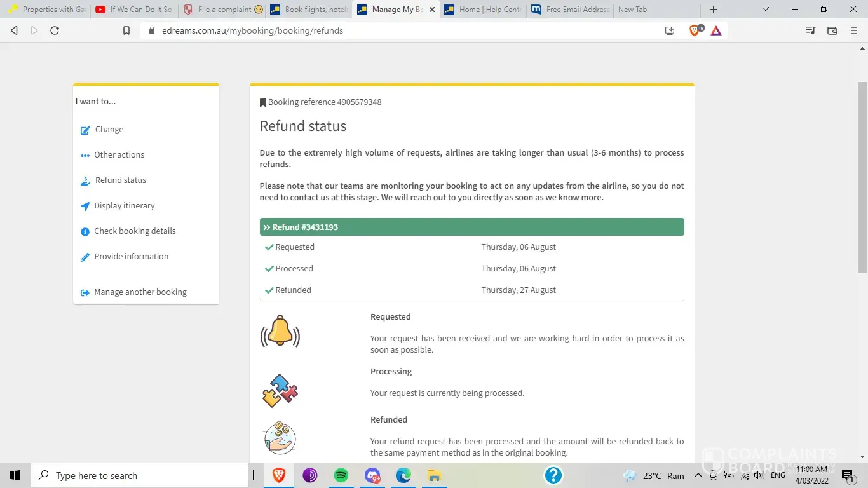Click the bookmark icon beside the URL

point(126,30)
